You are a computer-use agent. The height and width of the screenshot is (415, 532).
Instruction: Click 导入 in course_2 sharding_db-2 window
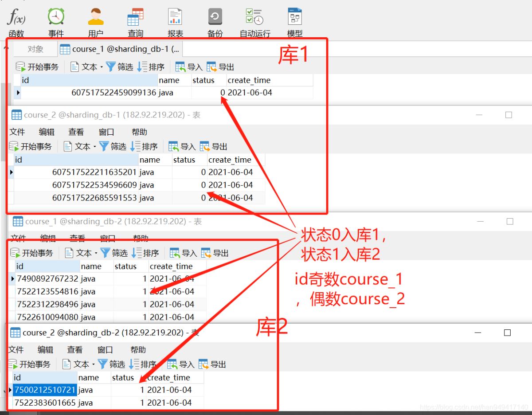[181, 364]
